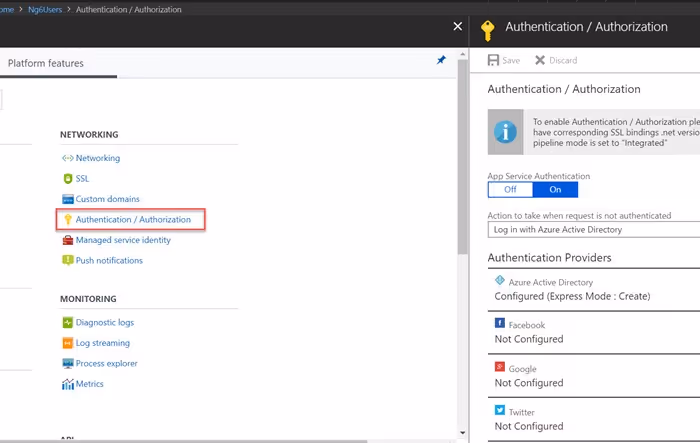The image size is (700, 443).
Task: Click the MONITORING section heading
Action: pyautogui.click(x=88, y=299)
